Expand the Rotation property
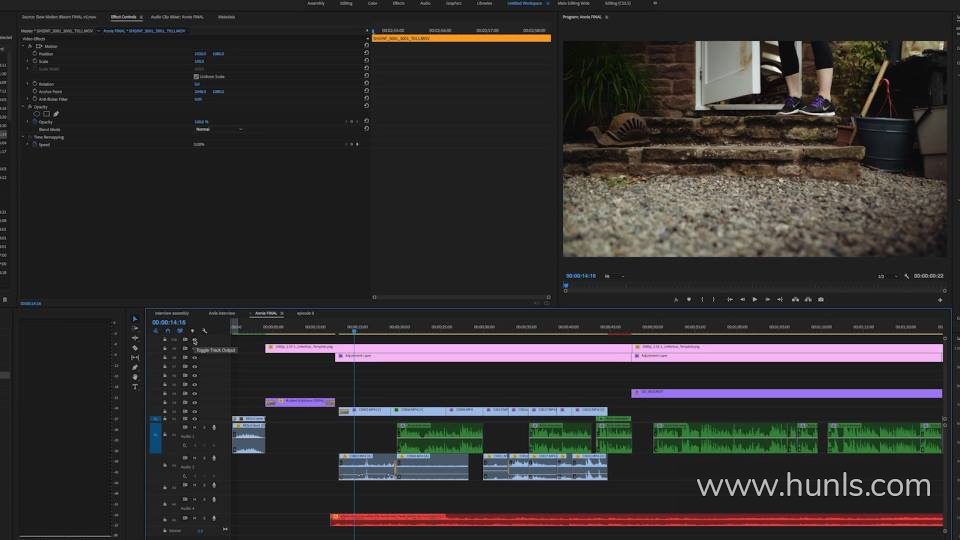 click(28, 83)
